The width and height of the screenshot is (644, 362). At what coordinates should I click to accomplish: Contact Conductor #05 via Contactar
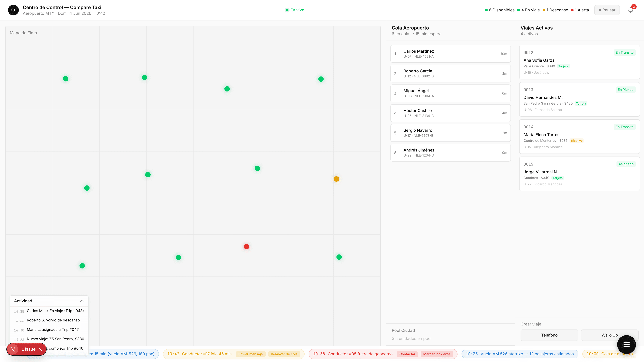407,354
